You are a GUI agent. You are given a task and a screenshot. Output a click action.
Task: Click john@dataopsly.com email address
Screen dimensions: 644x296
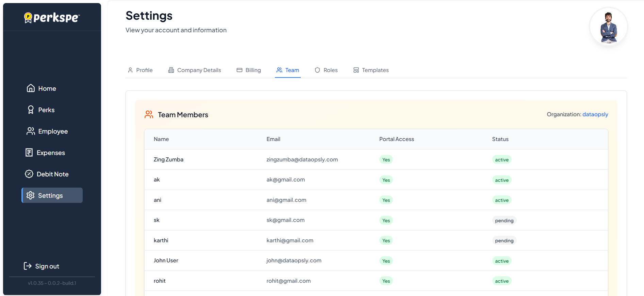pos(294,260)
